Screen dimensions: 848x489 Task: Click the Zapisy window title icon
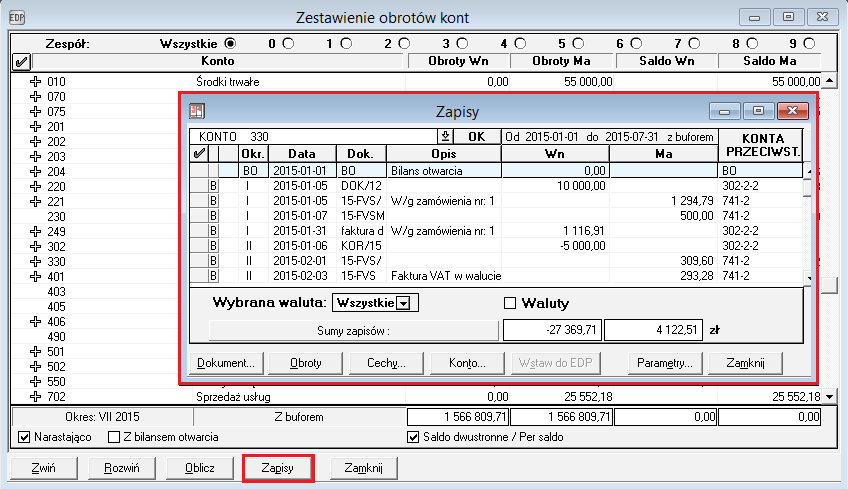click(x=196, y=111)
